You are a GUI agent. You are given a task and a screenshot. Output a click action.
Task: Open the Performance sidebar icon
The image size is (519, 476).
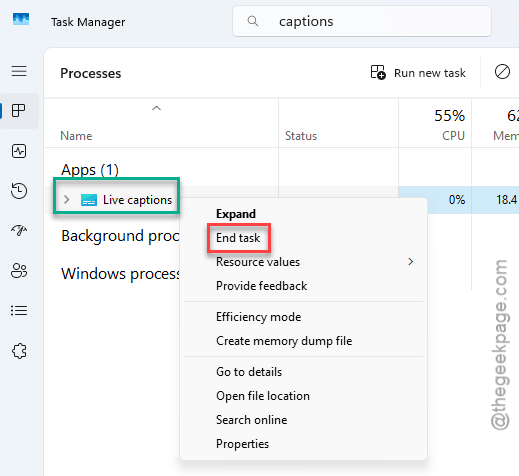[x=19, y=151]
